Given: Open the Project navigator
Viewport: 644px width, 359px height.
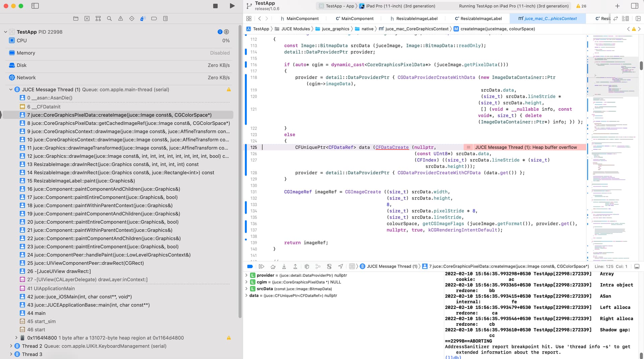Looking at the screenshot, I should pos(76,18).
